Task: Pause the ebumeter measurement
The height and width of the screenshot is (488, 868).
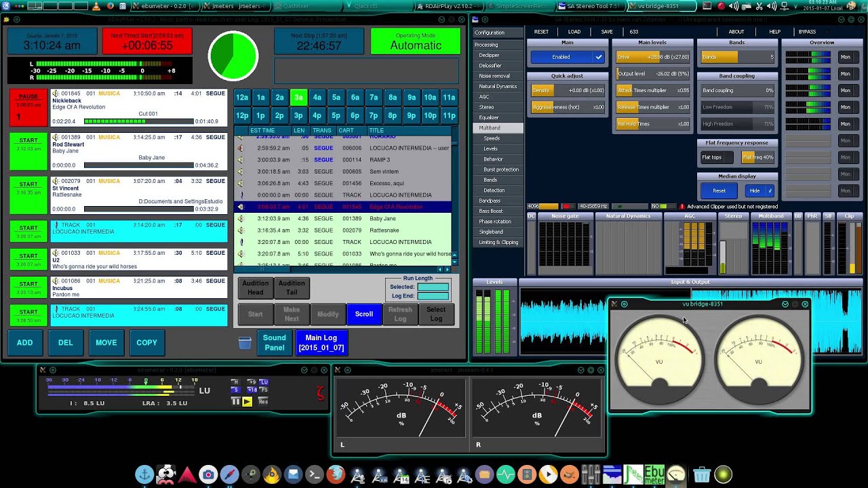Action: coord(236,401)
